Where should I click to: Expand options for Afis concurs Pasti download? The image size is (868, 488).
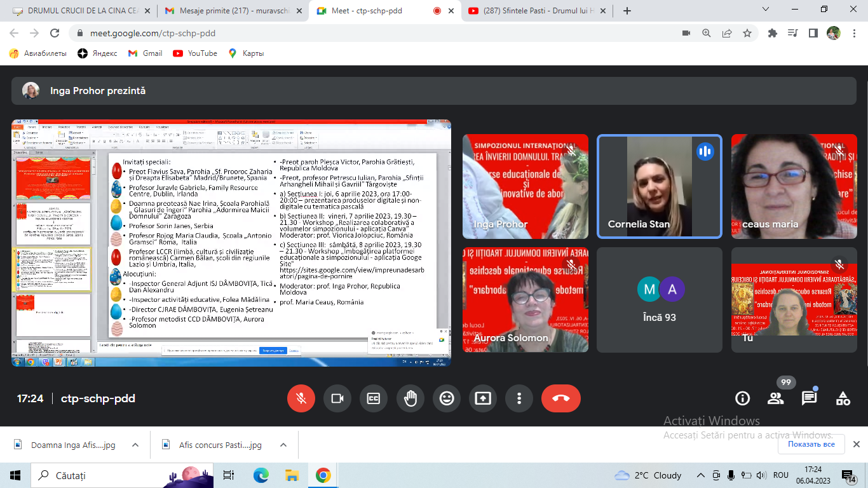tap(283, 445)
